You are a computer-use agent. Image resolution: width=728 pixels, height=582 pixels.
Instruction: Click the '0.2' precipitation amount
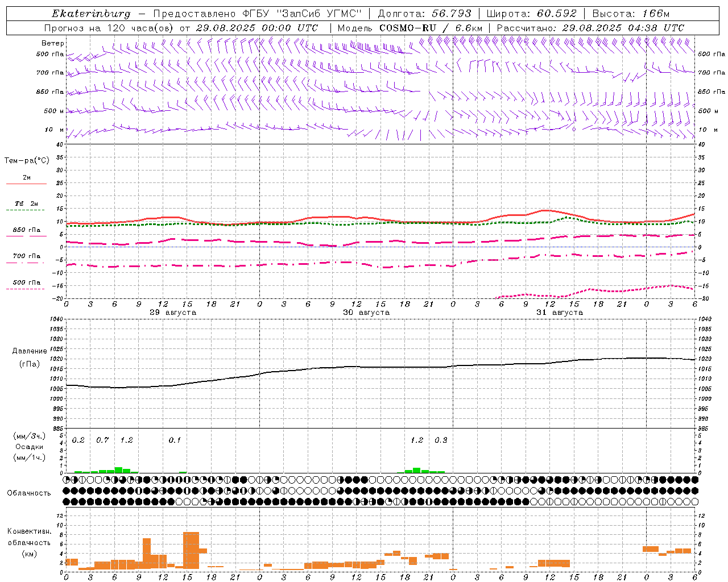point(78,440)
